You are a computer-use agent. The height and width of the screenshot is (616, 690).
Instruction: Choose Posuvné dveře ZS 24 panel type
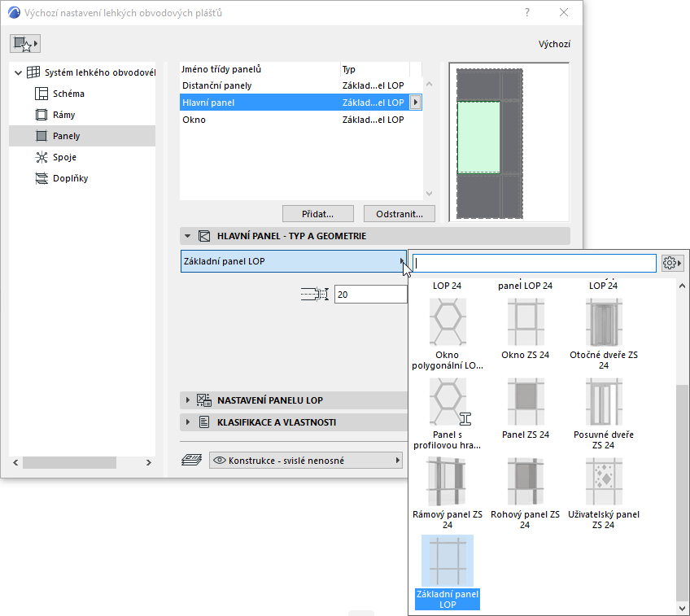tap(603, 414)
